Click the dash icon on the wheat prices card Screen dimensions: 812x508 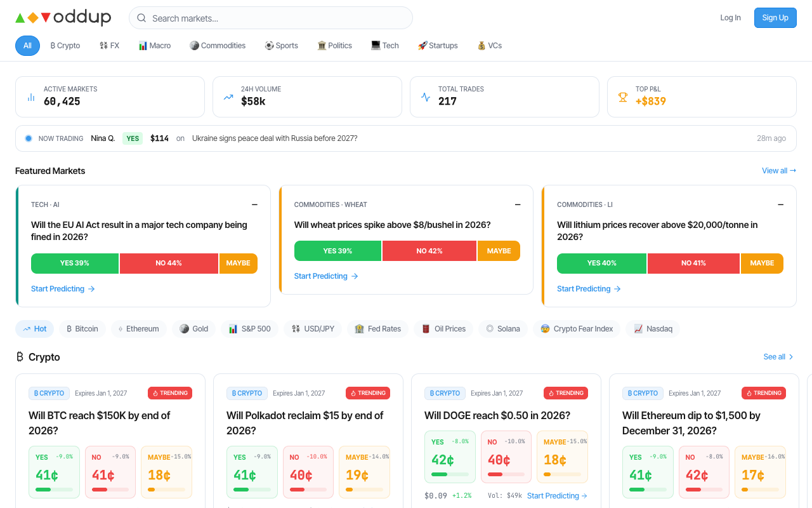click(518, 204)
